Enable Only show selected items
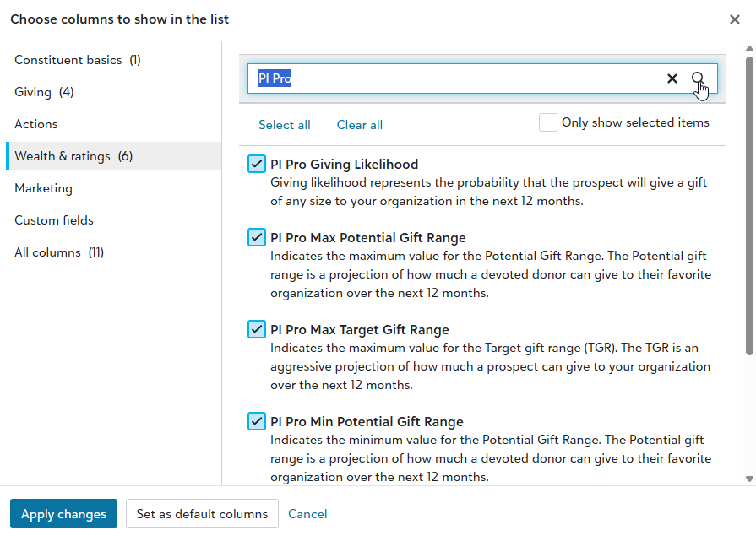 (x=547, y=122)
